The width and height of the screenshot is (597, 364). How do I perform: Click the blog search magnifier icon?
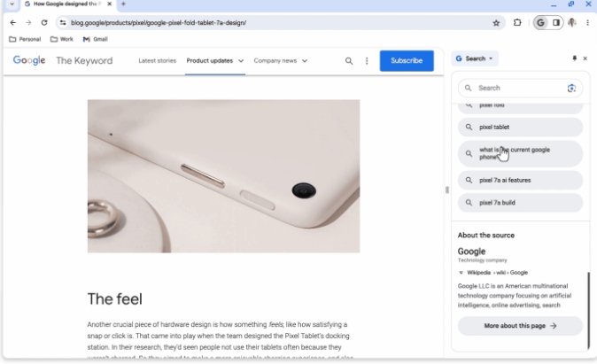tap(349, 61)
